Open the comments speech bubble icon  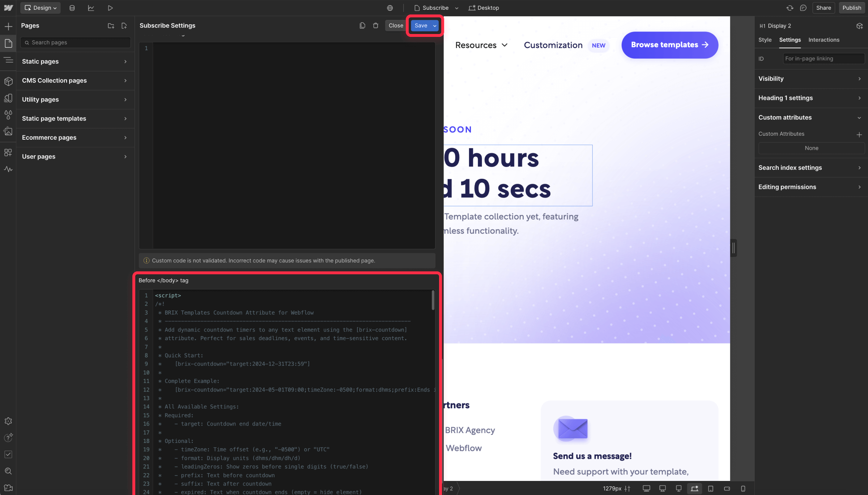coord(803,8)
